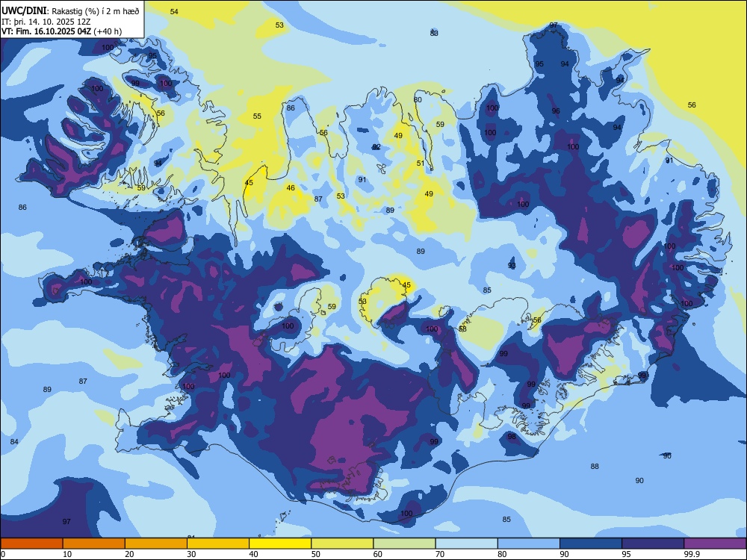Click the title text 'UWC/DINI: Rakastig (%) í 2 m hæð'

(70, 11)
